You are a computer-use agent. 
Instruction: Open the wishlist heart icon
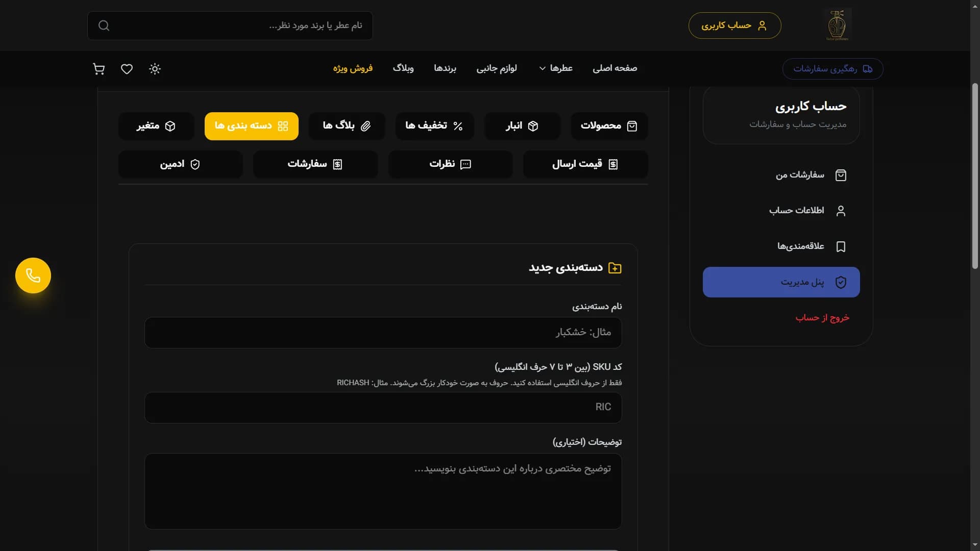coord(127,69)
